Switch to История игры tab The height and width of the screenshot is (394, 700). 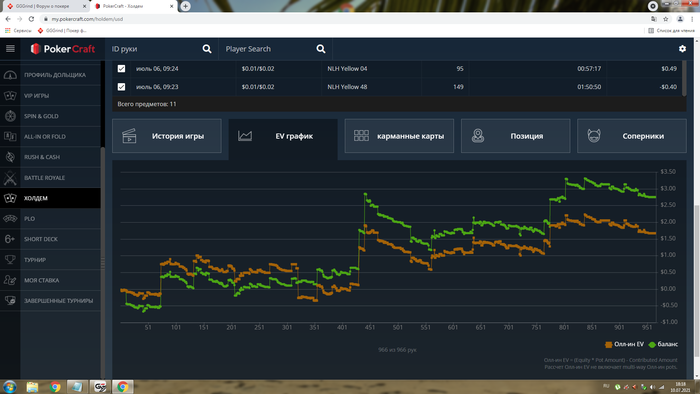(x=167, y=136)
